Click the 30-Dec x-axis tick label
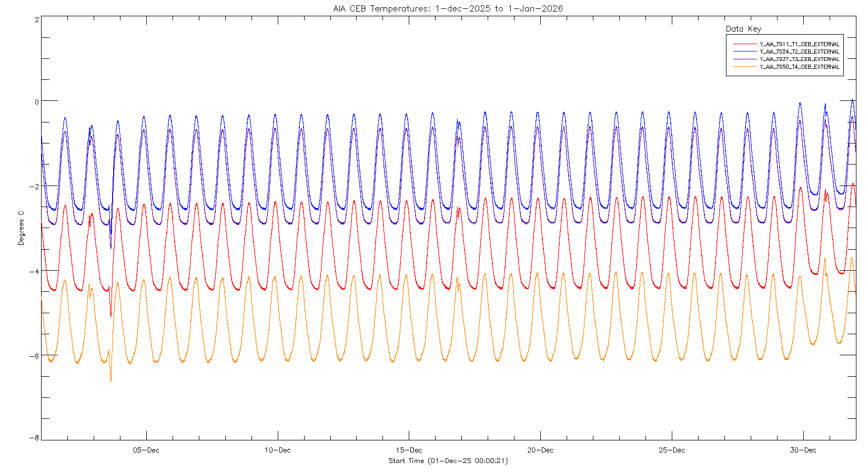This screenshot has width=868, height=473. click(x=803, y=450)
